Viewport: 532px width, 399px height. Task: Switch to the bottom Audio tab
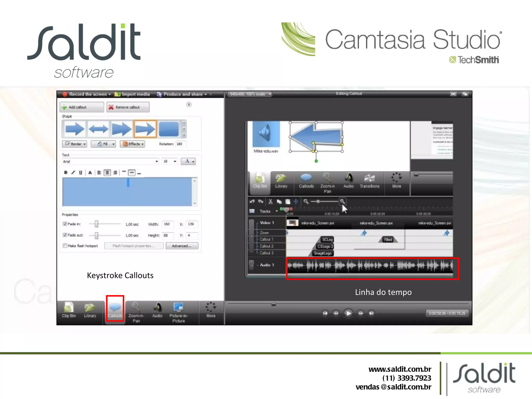click(157, 310)
